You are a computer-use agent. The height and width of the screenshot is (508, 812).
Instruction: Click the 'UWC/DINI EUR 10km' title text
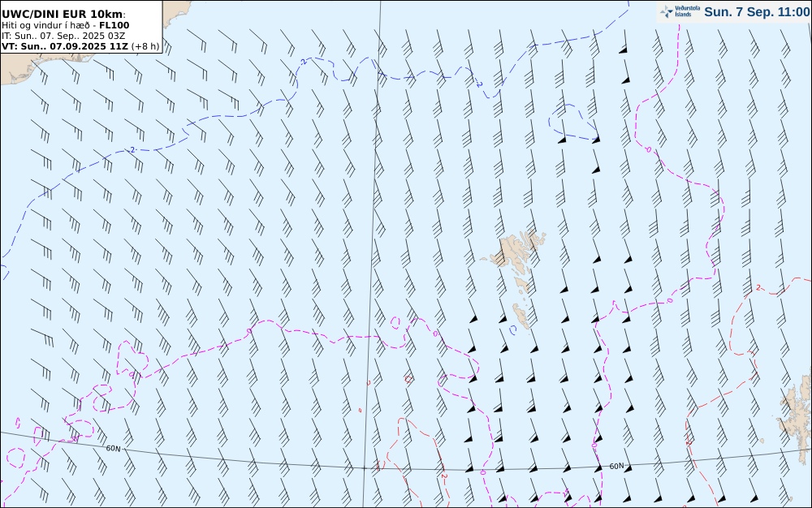click(63, 14)
